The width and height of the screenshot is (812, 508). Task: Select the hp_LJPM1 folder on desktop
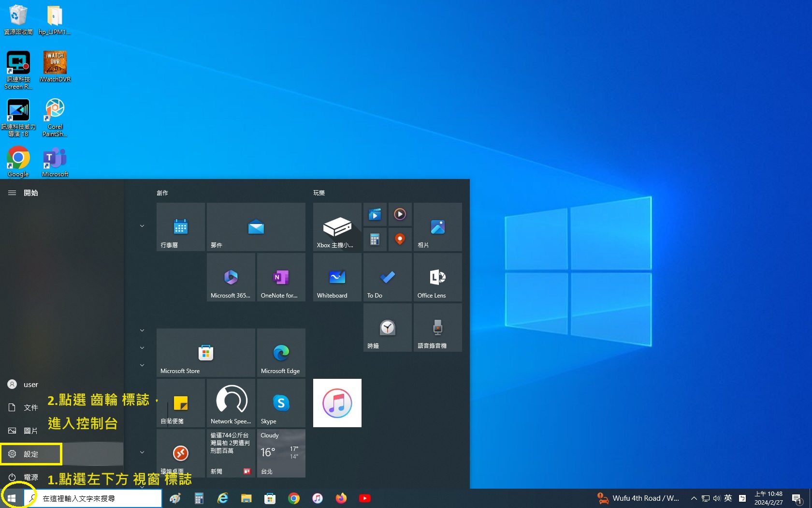click(x=55, y=19)
